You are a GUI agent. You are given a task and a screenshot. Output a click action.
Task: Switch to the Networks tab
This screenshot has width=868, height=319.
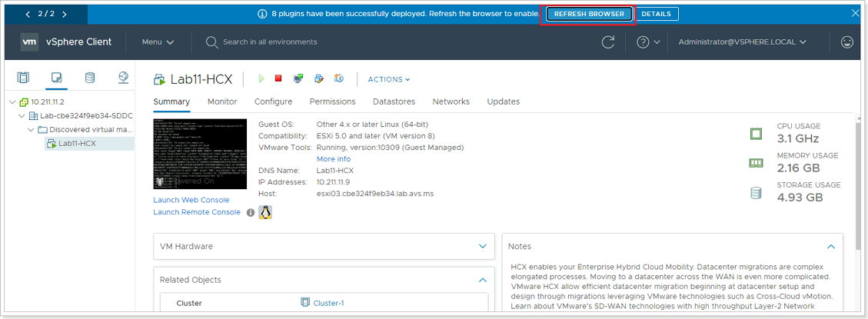[x=451, y=102]
